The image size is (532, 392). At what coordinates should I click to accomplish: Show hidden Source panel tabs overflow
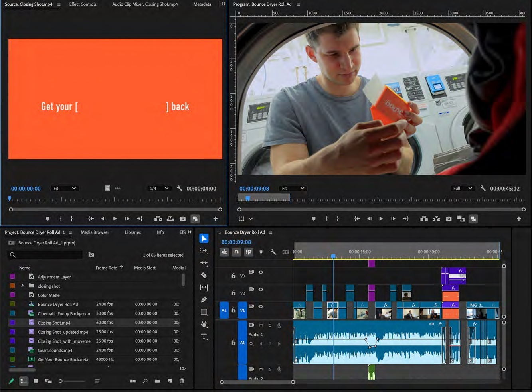(223, 4)
